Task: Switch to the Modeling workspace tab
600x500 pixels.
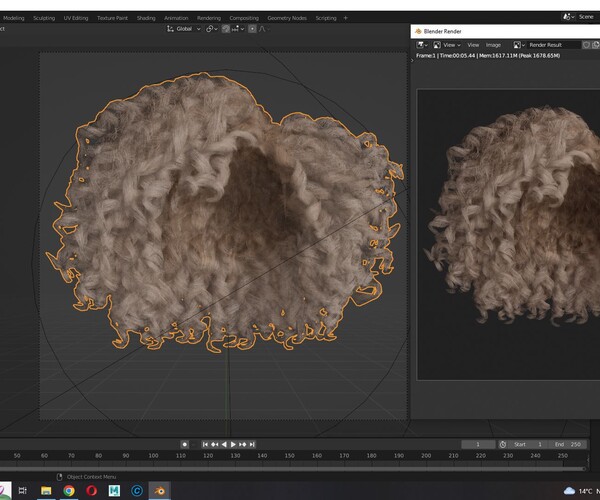Action: click(13, 18)
